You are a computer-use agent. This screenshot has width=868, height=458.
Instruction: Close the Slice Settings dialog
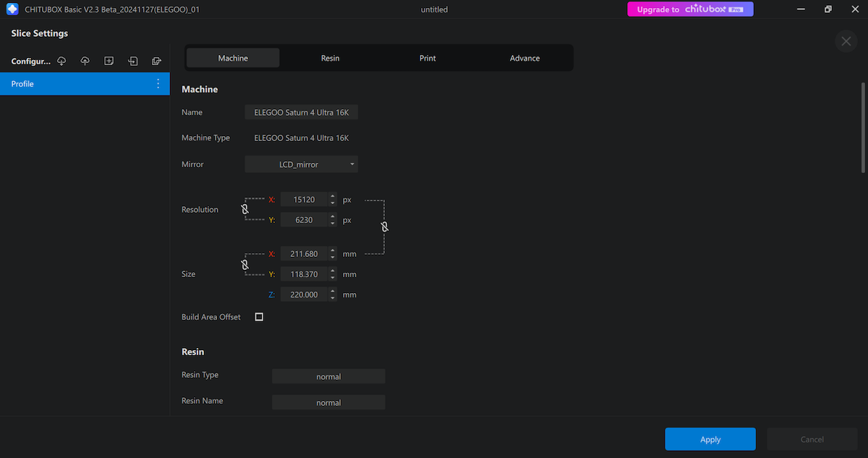coord(846,41)
